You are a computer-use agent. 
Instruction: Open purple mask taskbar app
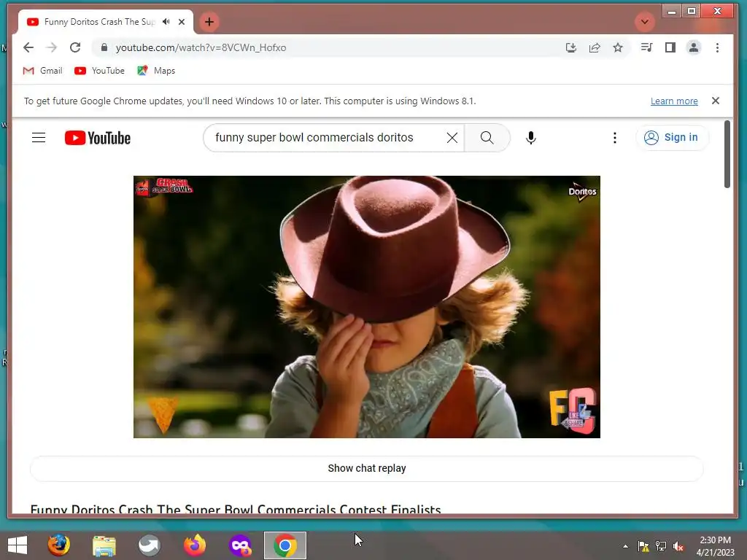click(x=239, y=545)
